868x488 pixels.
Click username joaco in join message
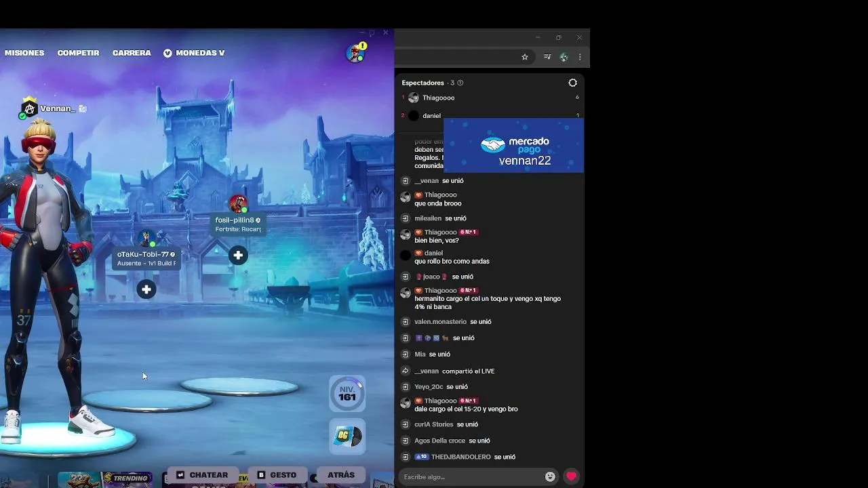[431, 277]
